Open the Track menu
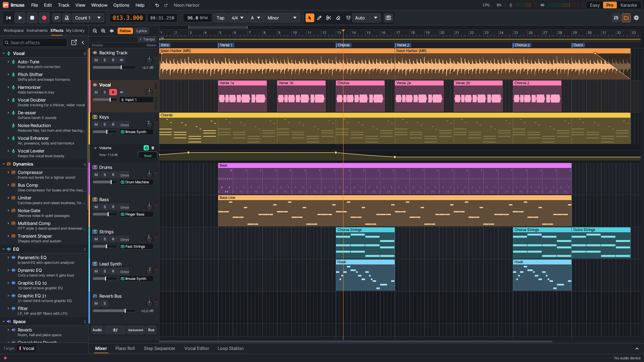Viewport: 644px width, 362px height. click(64, 5)
